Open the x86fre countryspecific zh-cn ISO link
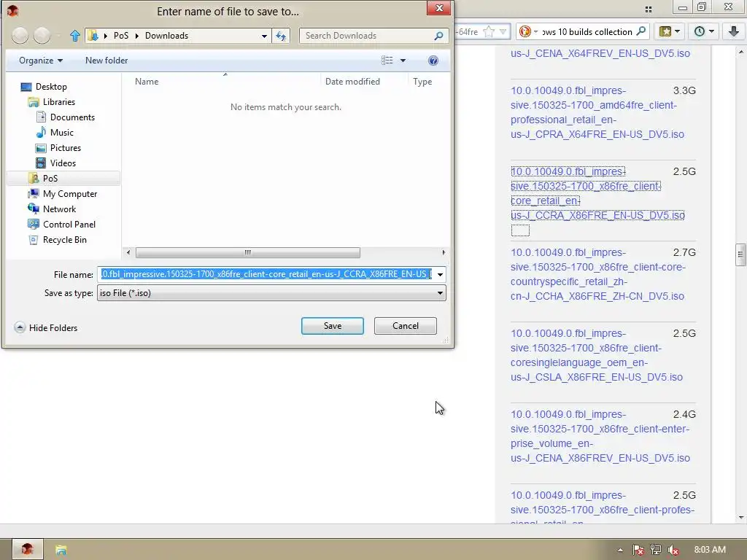This screenshot has width=747, height=560. coord(598,274)
